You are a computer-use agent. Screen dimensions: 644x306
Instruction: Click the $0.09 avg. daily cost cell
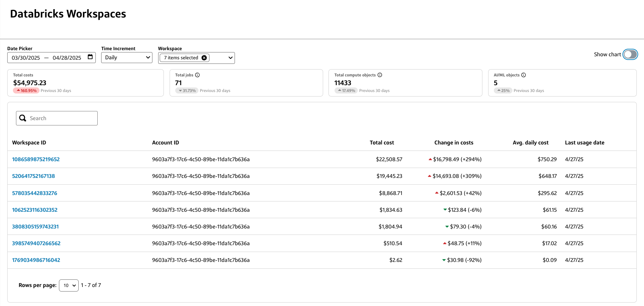550,260
